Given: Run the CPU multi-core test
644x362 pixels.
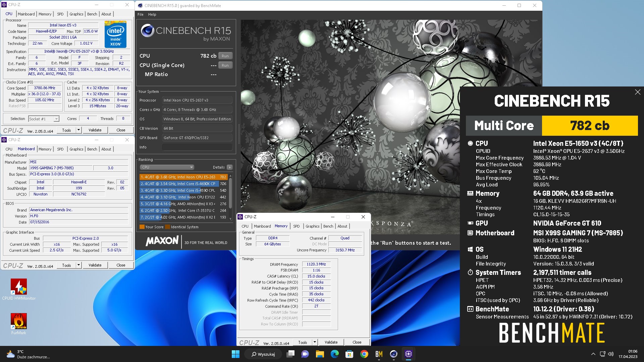Looking at the screenshot, I should 225,56.
